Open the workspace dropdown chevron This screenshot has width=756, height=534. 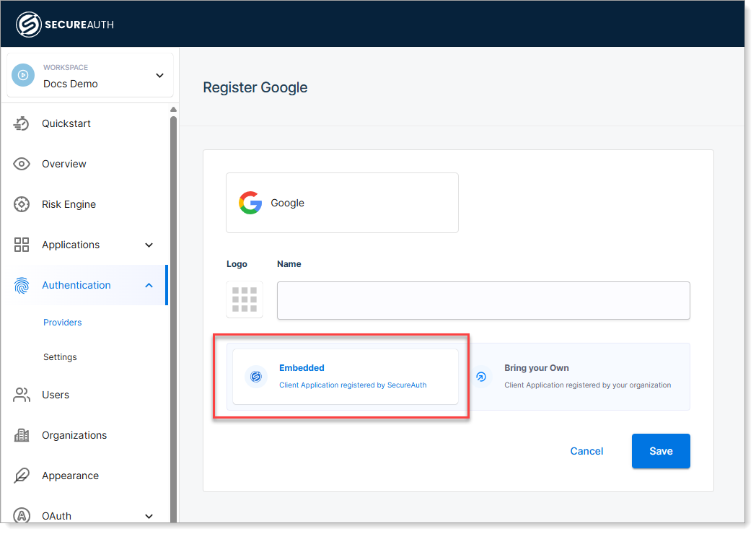(x=159, y=75)
